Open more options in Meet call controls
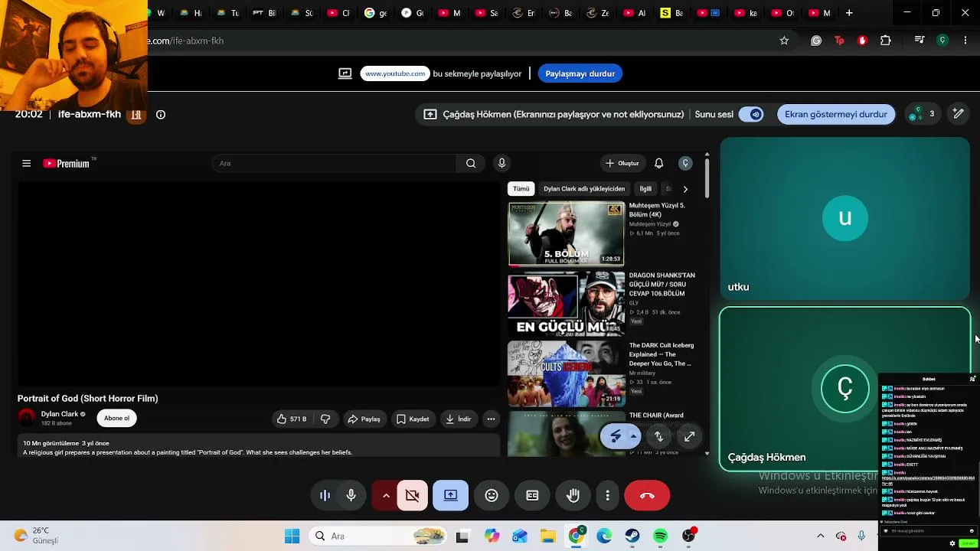The height and width of the screenshot is (551, 980). click(x=607, y=496)
